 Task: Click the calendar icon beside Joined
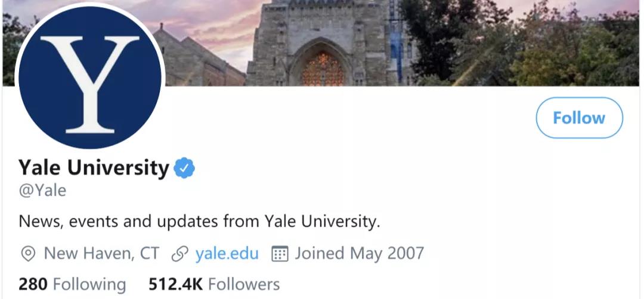coord(280,254)
